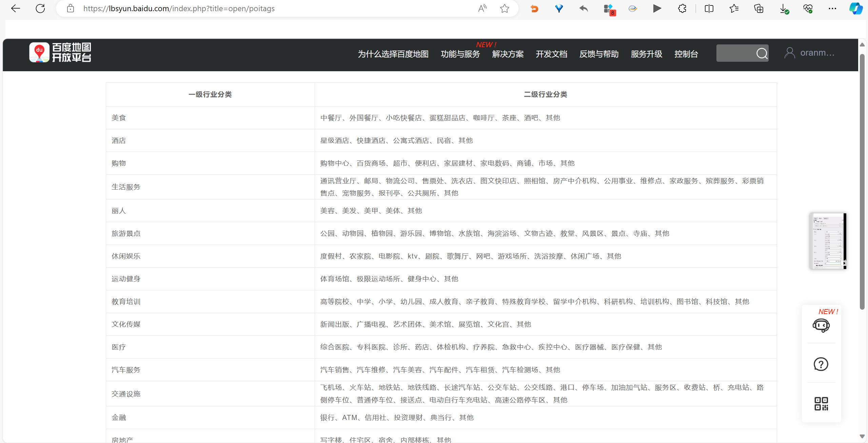The image size is (868, 443).
Task: Show the QR code icon
Action: [821, 404]
